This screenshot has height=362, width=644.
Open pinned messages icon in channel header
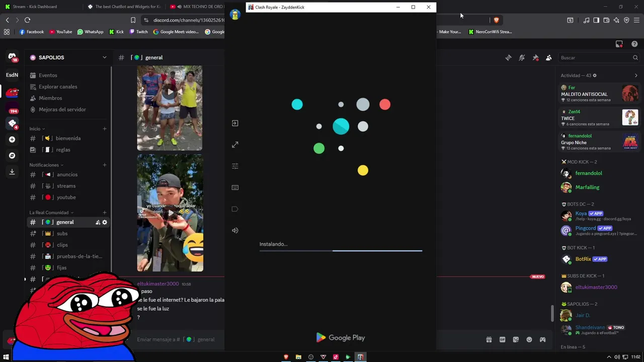535,58
